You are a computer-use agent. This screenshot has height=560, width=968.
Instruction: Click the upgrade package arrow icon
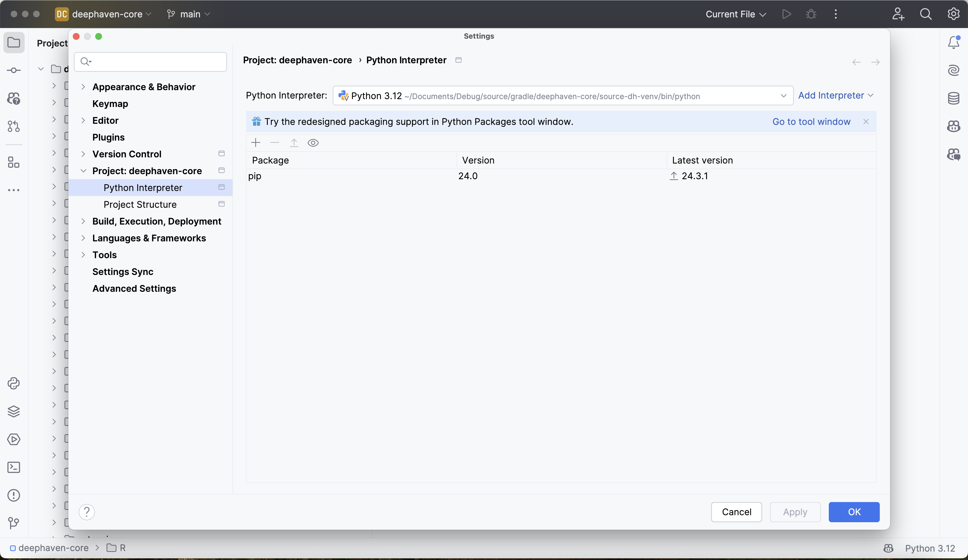click(294, 143)
